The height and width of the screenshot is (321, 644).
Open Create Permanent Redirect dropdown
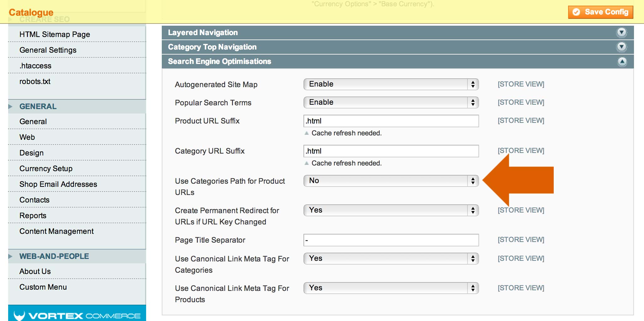[x=391, y=210]
